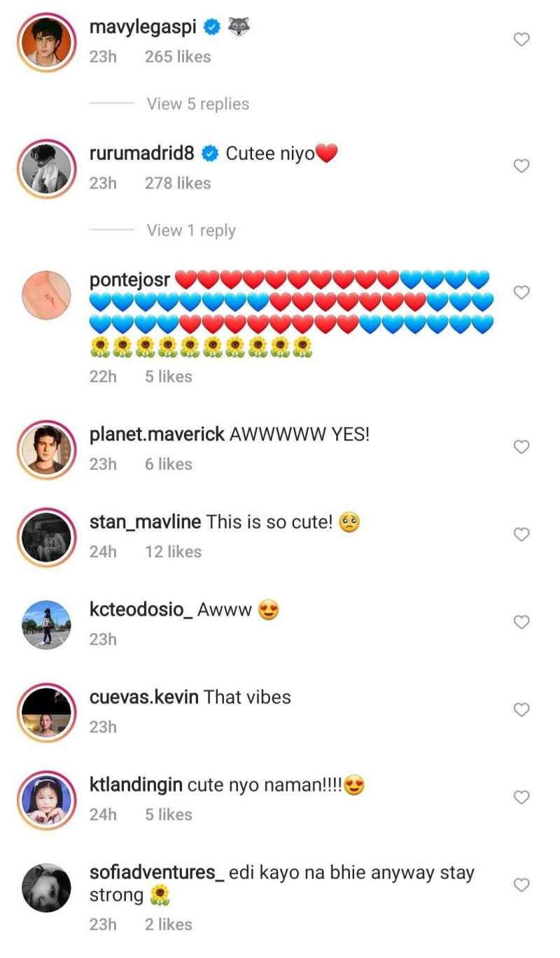Open mavylegaspi's profile picture
560x958 pixels.
[x=46, y=42]
